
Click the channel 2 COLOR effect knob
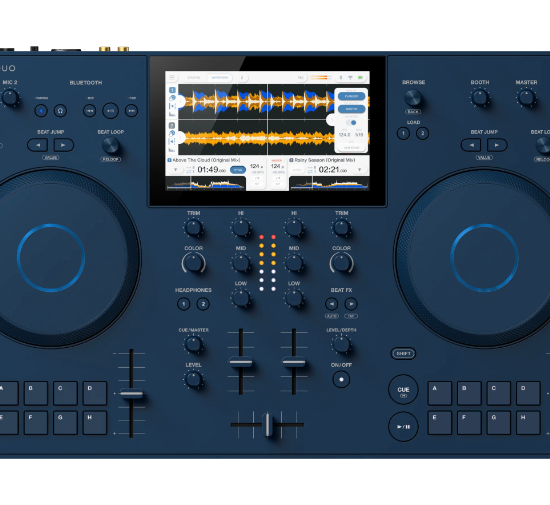[x=341, y=263]
